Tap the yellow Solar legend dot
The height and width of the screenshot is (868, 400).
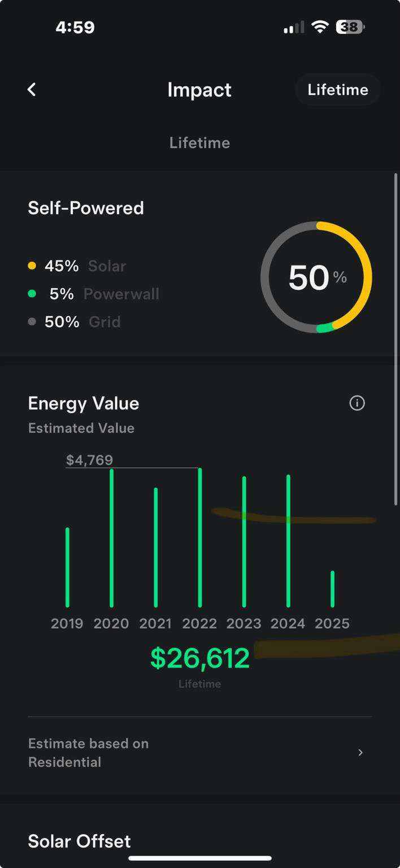coord(32,266)
